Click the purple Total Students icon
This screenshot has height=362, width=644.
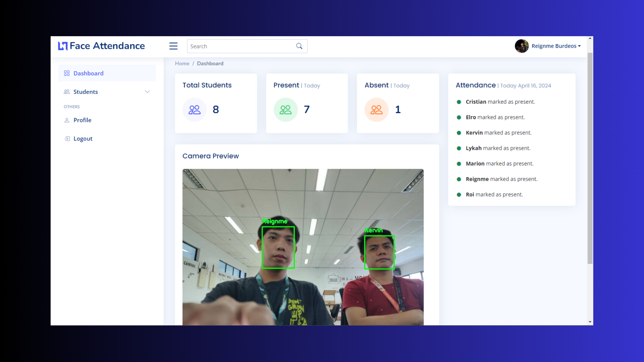(x=194, y=109)
